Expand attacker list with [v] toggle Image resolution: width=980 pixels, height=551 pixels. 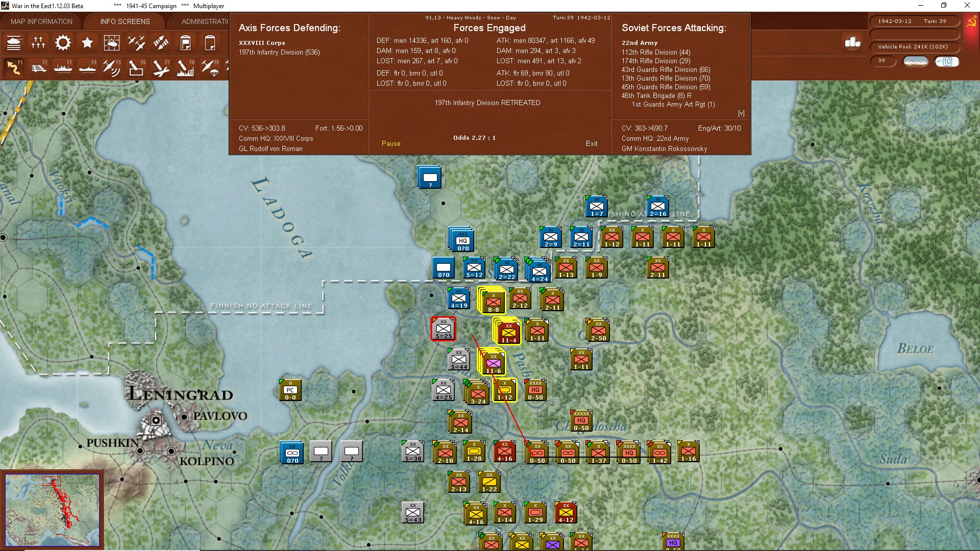(x=741, y=113)
